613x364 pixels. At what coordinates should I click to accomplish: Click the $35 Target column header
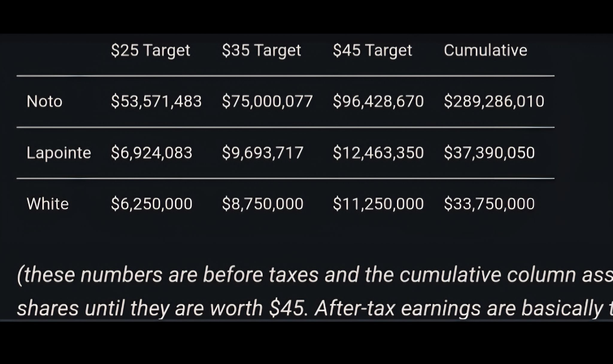tap(262, 51)
